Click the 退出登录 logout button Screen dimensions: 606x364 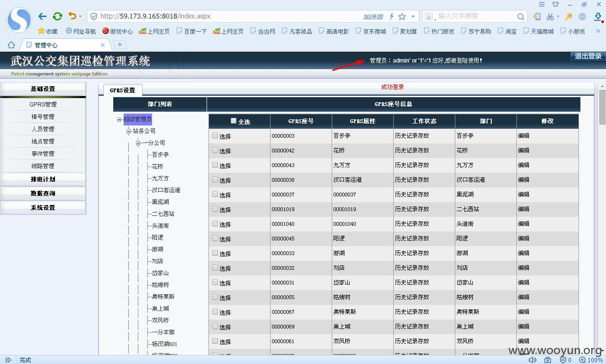coord(588,56)
